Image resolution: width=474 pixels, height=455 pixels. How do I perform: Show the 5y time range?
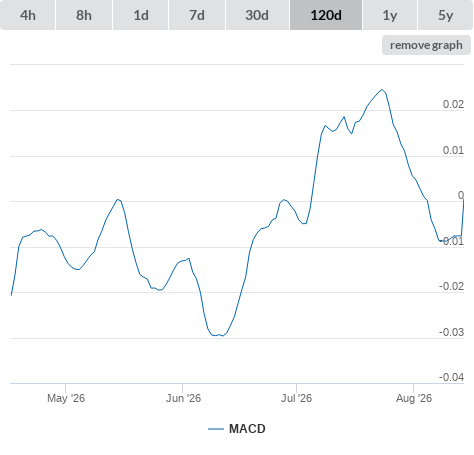[446, 15]
